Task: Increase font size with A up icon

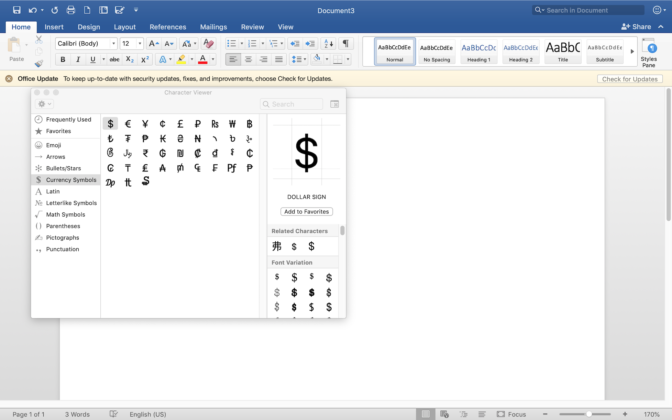Action: click(x=153, y=43)
